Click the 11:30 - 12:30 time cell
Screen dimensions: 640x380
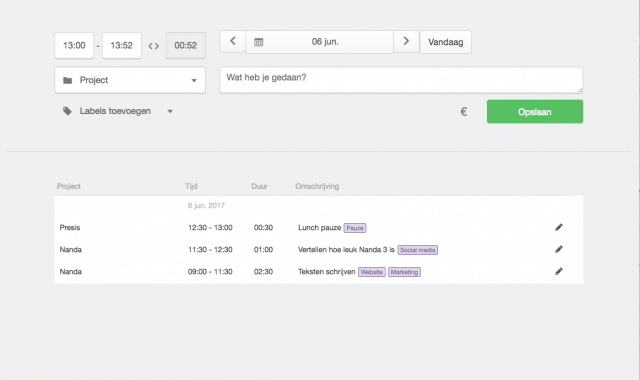tap(210, 249)
